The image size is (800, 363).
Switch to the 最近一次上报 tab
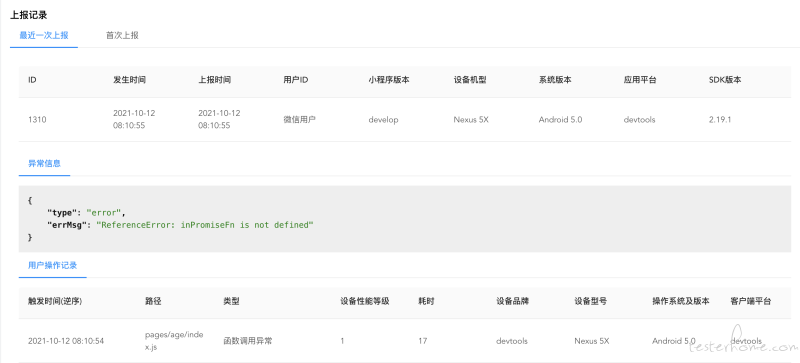coord(44,36)
